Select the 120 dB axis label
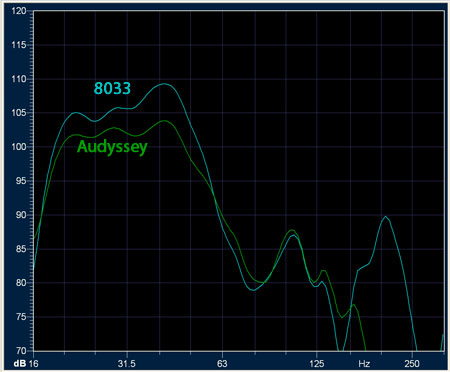450x372 pixels. (x=19, y=11)
